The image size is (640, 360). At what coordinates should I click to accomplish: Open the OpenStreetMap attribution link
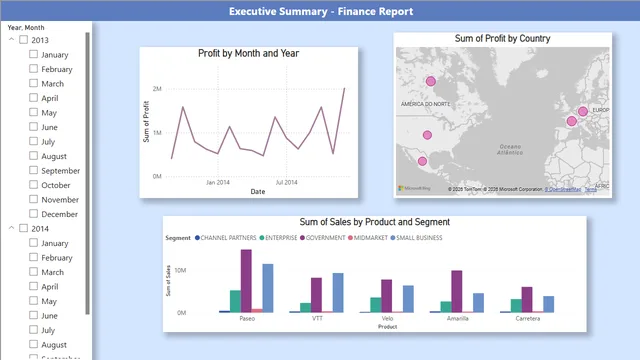tap(563, 189)
